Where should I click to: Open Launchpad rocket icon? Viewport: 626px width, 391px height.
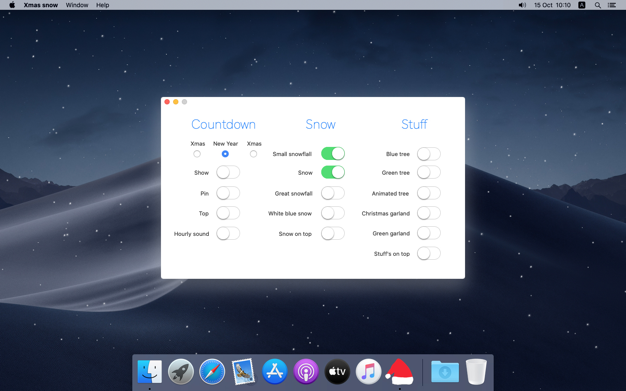click(x=181, y=372)
